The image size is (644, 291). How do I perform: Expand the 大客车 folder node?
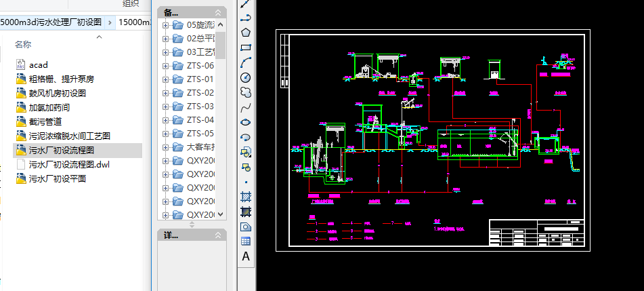click(x=166, y=147)
